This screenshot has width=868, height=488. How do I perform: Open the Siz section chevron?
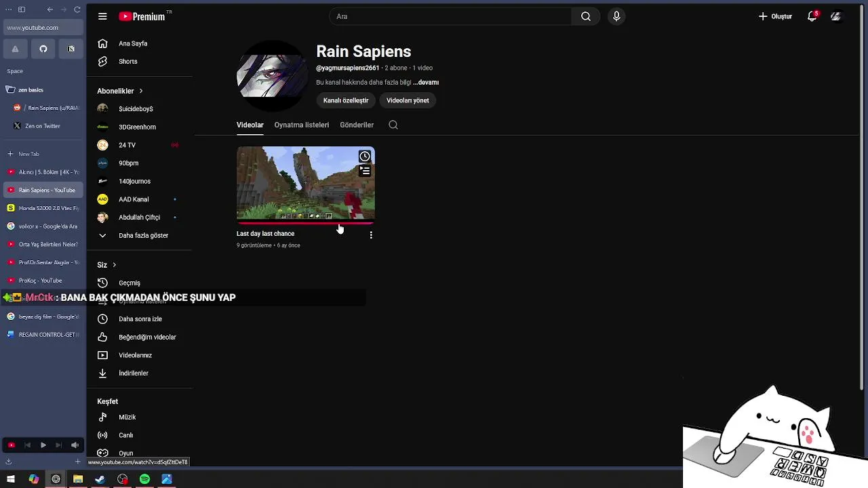pos(114,265)
